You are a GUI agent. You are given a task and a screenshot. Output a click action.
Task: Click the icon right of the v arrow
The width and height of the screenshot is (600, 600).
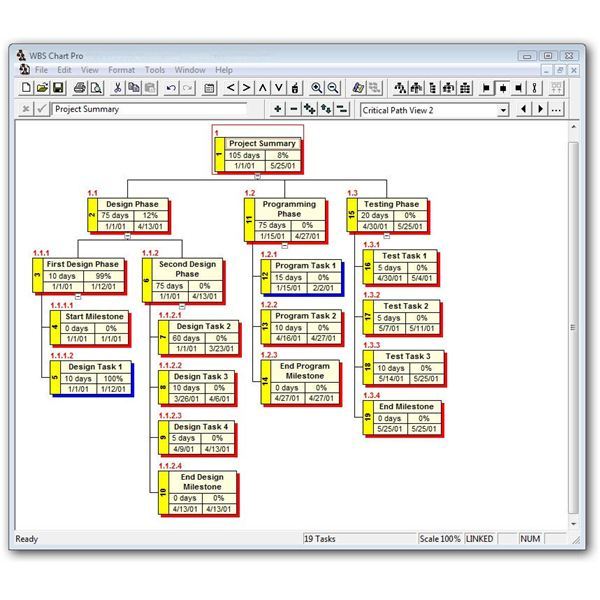pyautogui.click(x=295, y=88)
